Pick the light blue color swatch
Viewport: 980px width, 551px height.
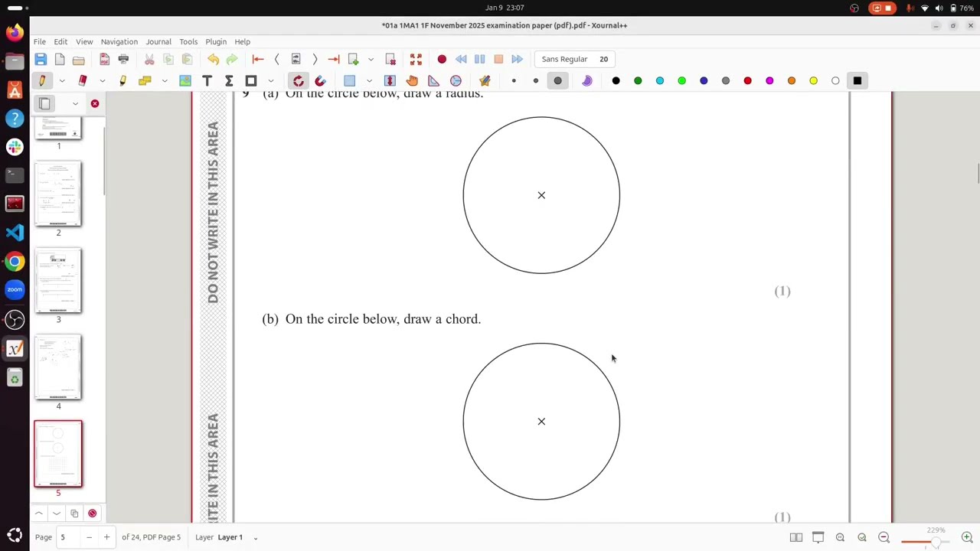[x=660, y=80]
